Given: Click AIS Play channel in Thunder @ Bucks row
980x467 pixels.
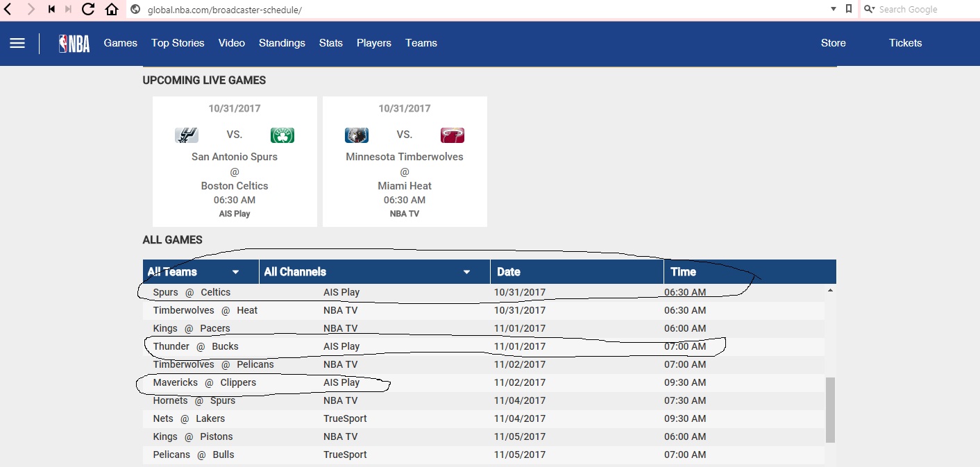Looking at the screenshot, I should click(341, 346).
